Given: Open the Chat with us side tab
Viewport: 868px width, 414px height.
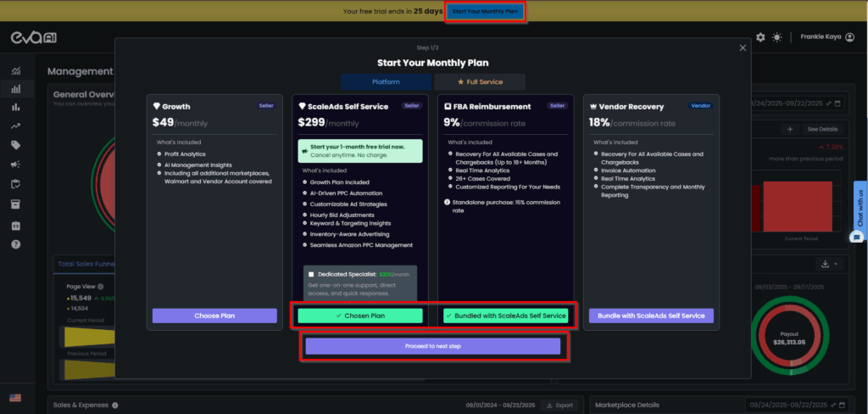Looking at the screenshot, I should 860,207.
